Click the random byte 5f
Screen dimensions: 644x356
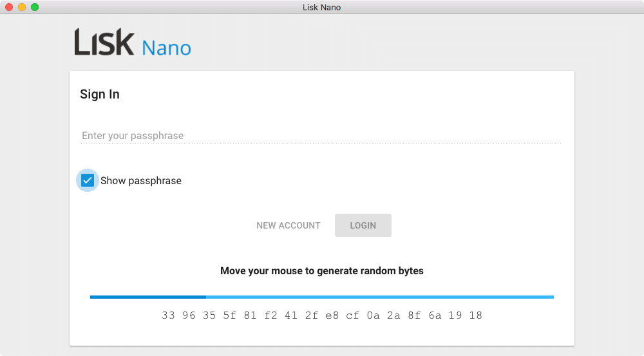tap(230, 315)
